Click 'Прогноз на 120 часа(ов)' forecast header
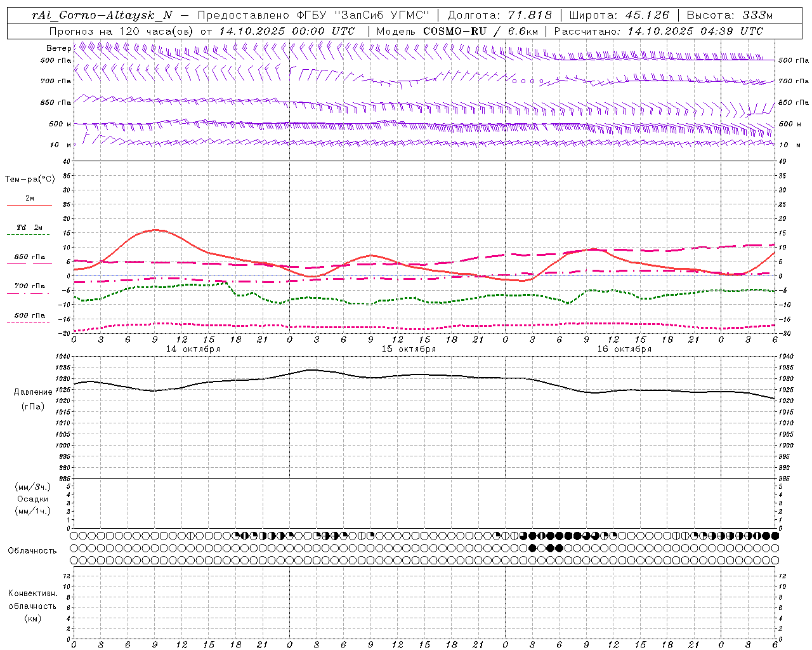The width and height of the screenshot is (812, 650). (x=121, y=31)
